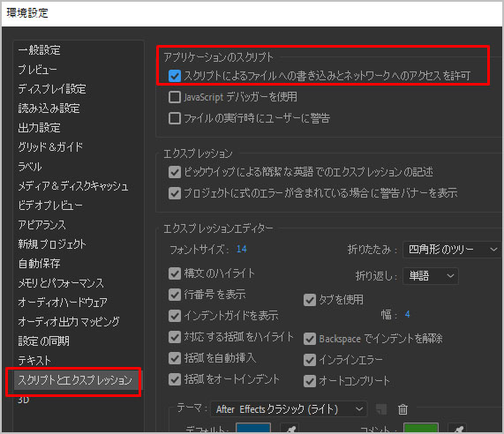This screenshot has height=434, width=504.
Task: Toggle 括弧をオートインデント checkbox
Action: click(x=175, y=379)
